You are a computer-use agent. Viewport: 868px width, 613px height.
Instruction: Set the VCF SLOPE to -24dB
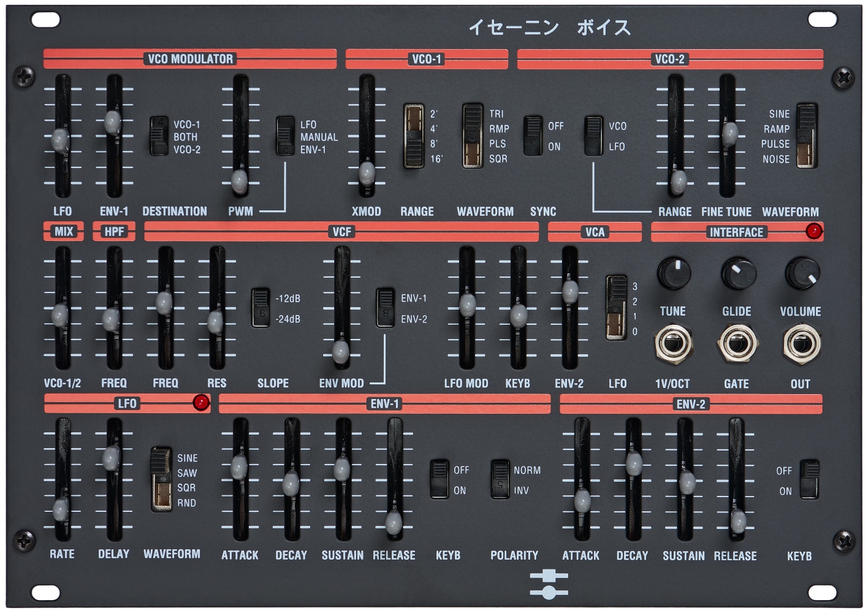point(261,319)
